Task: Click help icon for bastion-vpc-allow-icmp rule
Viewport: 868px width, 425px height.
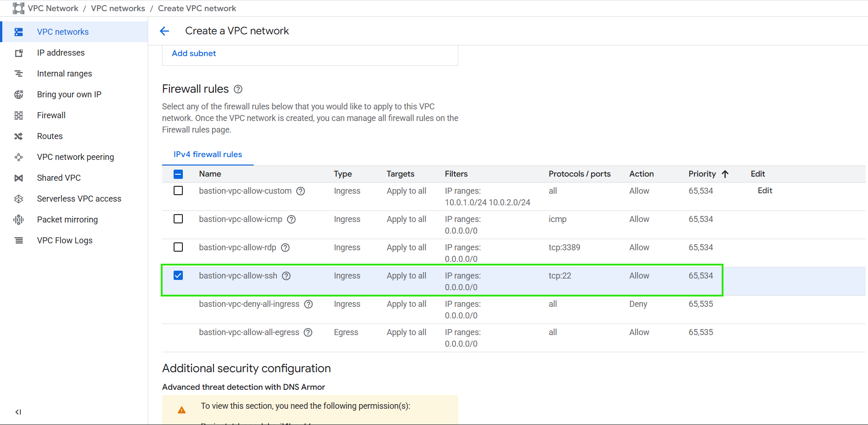Action: [291, 219]
